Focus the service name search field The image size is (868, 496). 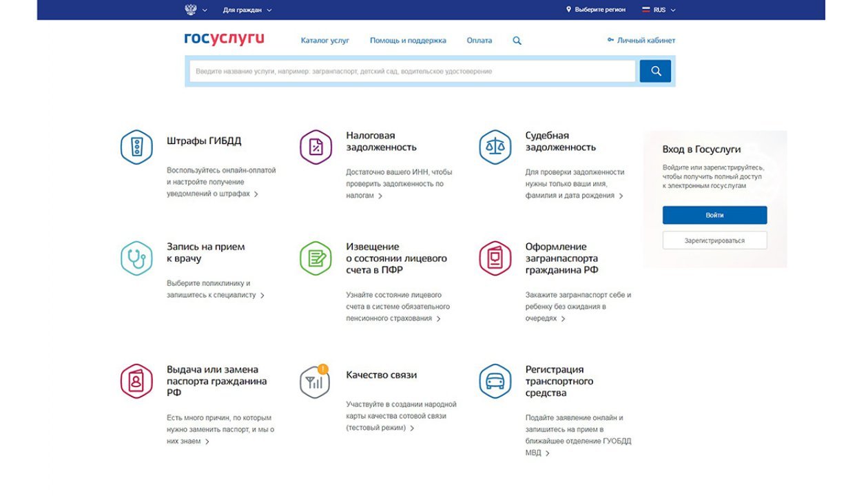[x=413, y=71]
